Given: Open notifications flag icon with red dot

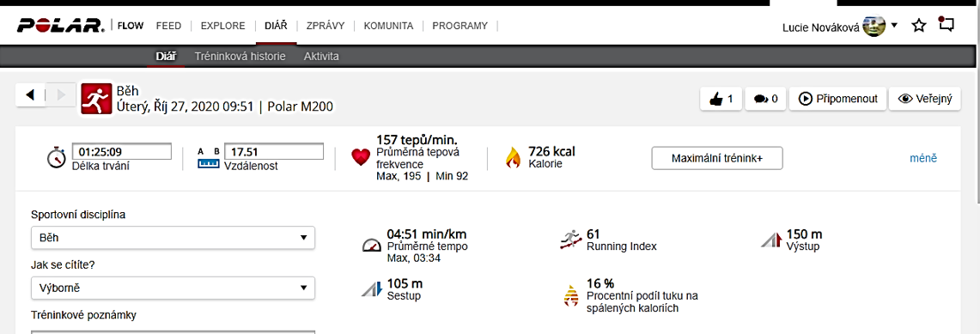Looking at the screenshot, I should (947, 24).
